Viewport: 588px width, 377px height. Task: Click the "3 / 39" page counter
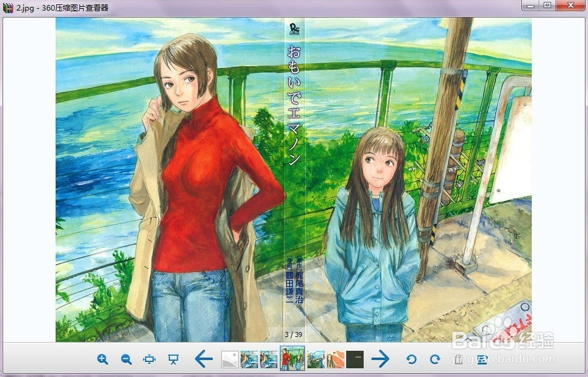(x=294, y=335)
